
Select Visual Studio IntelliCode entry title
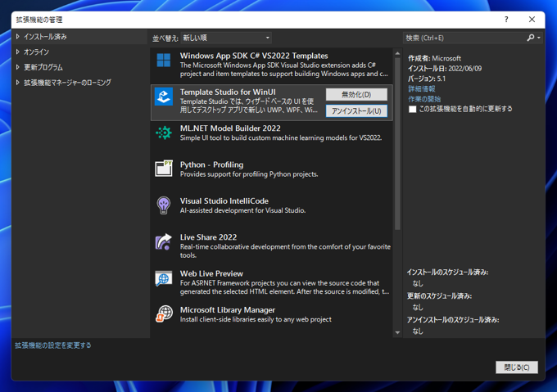pos(224,201)
